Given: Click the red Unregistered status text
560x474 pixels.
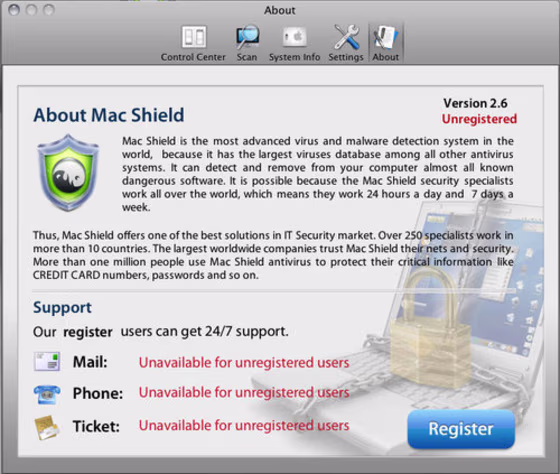Looking at the screenshot, I should click(479, 119).
